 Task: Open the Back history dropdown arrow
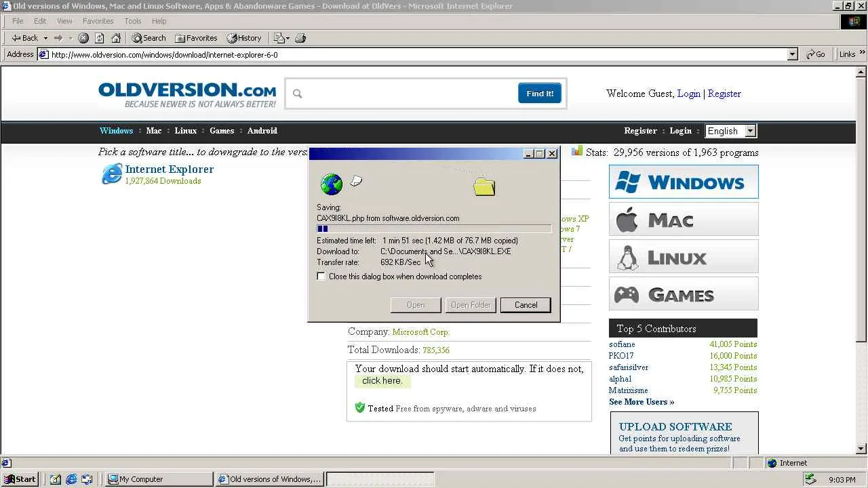pos(45,38)
